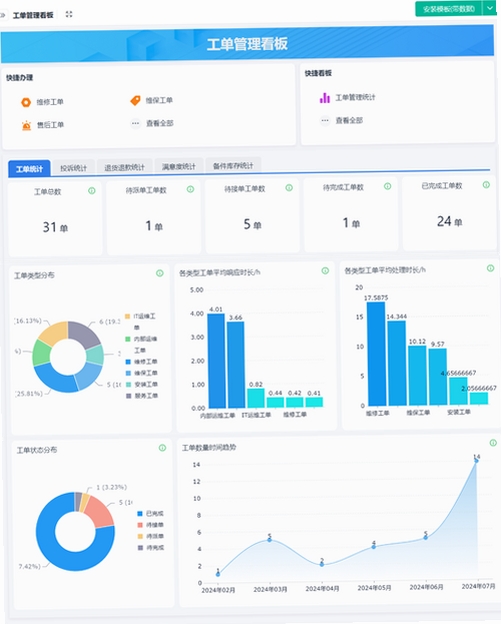Click 查看全部 in the 快捷看板 panel
The width and height of the screenshot is (501, 624).
pyautogui.click(x=349, y=120)
